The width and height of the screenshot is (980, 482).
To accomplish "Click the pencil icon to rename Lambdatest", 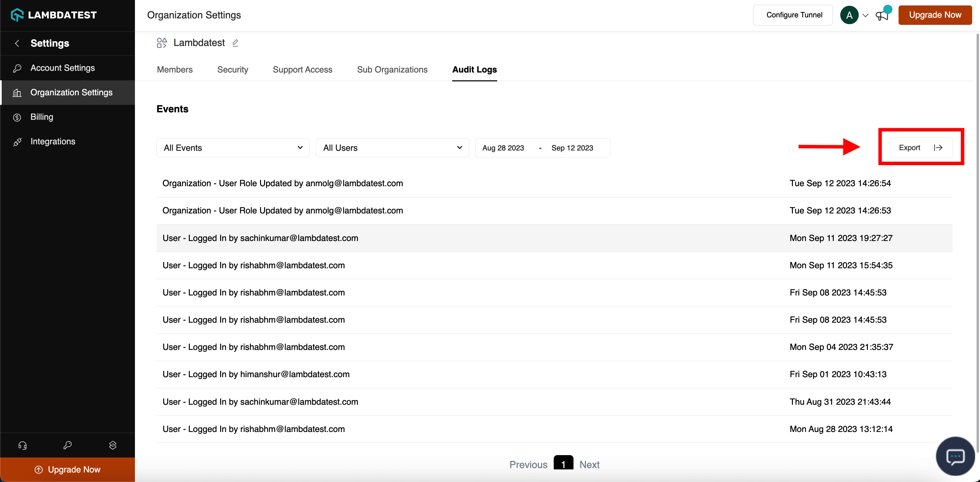I will 235,43.
